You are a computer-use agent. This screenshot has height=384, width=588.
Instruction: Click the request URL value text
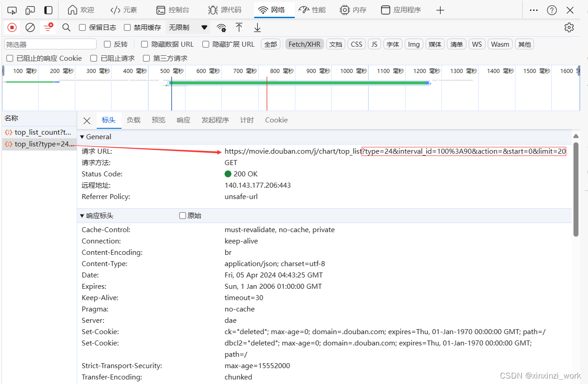[x=395, y=151]
